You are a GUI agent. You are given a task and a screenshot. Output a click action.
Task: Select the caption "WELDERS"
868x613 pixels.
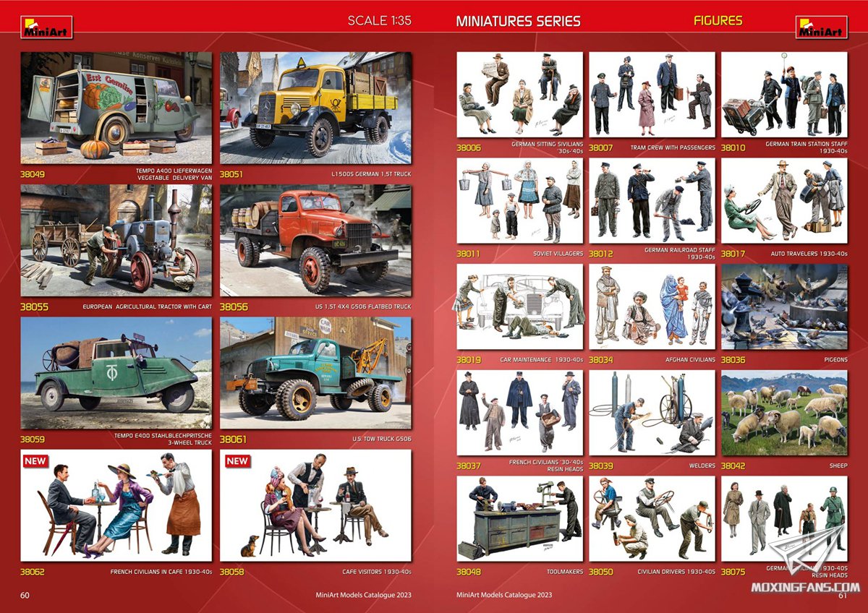tap(702, 466)
